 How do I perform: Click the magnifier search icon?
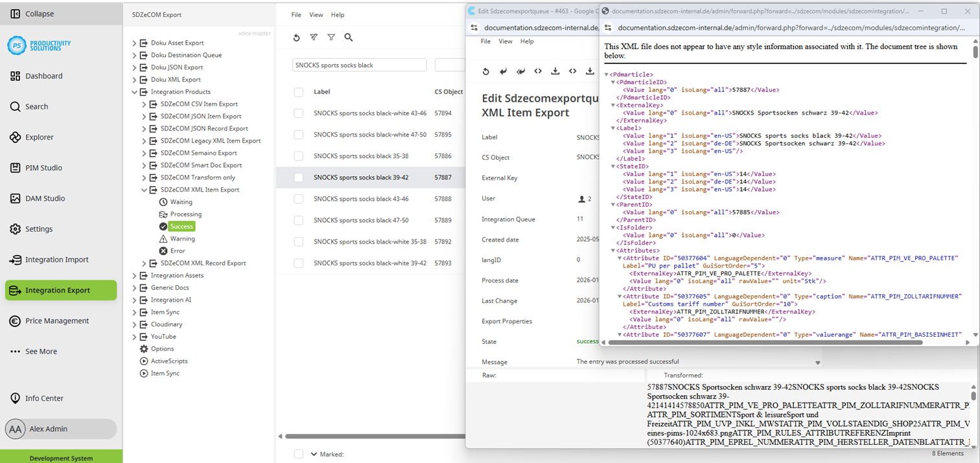click(349, 38)
